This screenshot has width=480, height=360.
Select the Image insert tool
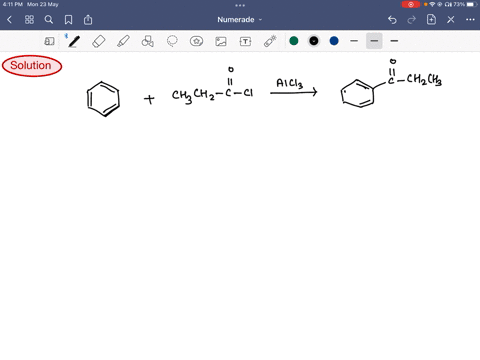221,41
